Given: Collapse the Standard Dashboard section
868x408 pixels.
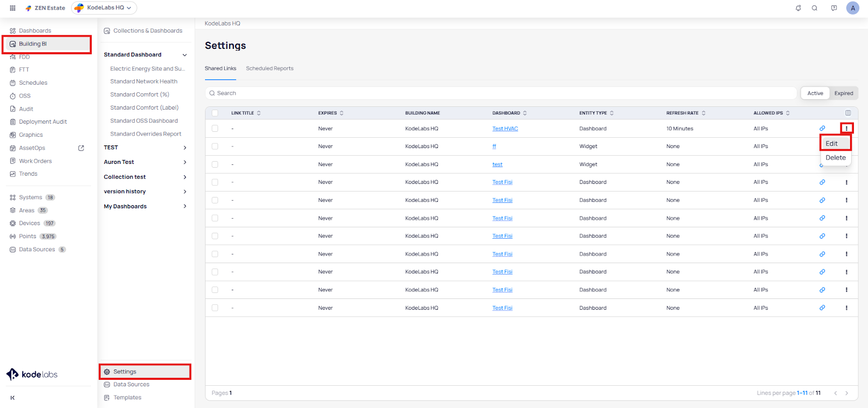Looking at the screenshot, I should [x=184, y=55].
